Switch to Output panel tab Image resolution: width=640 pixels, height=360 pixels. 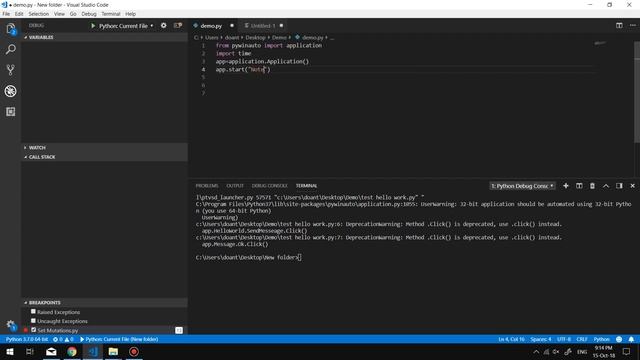[235, 186]
